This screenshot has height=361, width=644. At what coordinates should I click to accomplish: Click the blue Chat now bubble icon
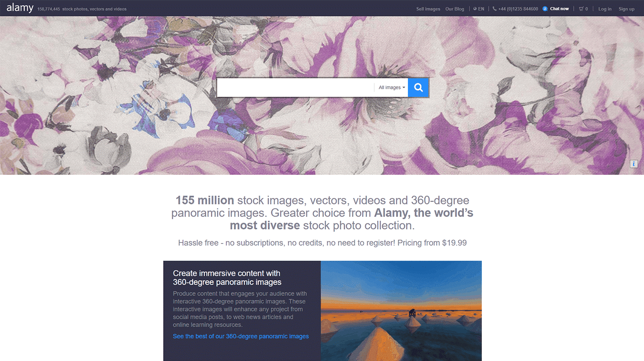(545, 9)
